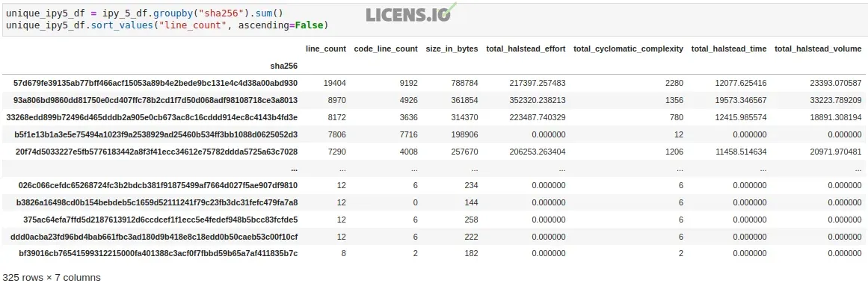Screen dimensions: 868x286
Task: Click the halstead volume value 33223.789209
Action: click(x=836, y=100)
